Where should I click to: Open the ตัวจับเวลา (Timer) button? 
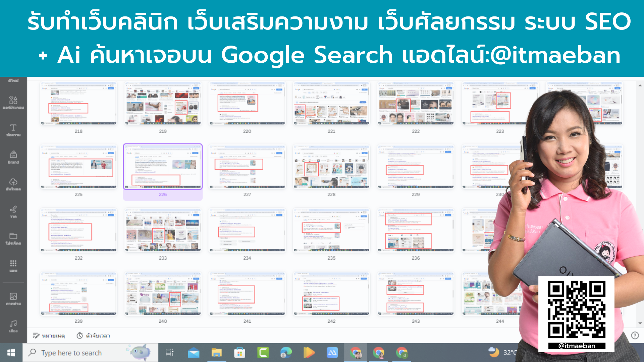(93, 336)
